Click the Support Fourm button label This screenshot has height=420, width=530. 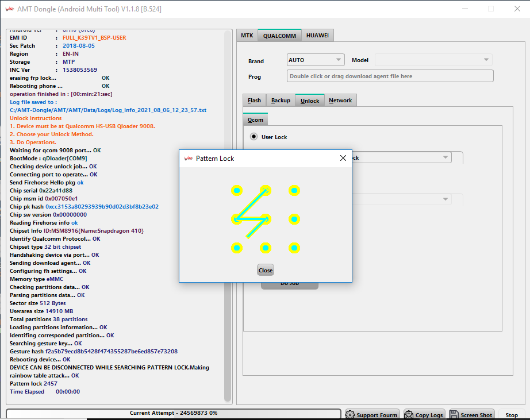[377, 415]
